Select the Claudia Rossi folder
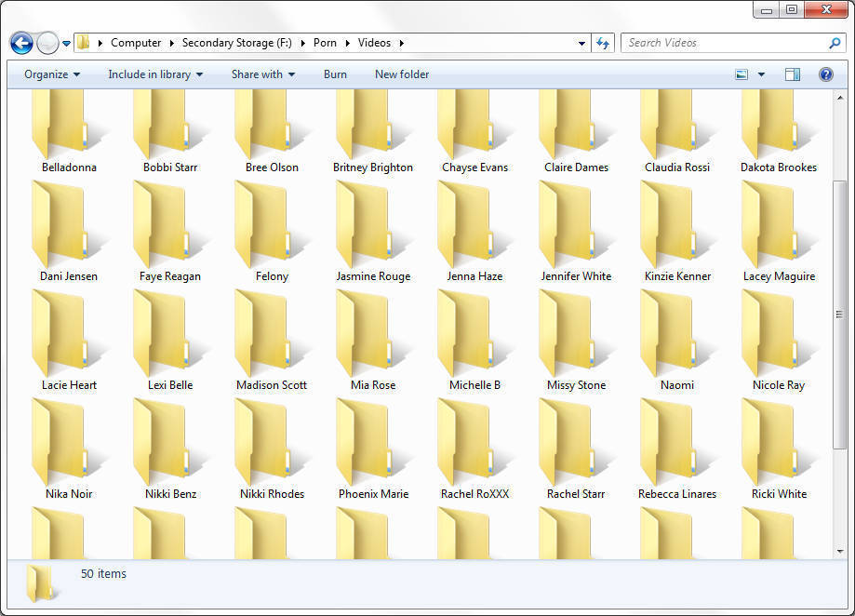Screen dimensions: 855x616 tap(677, 132)
